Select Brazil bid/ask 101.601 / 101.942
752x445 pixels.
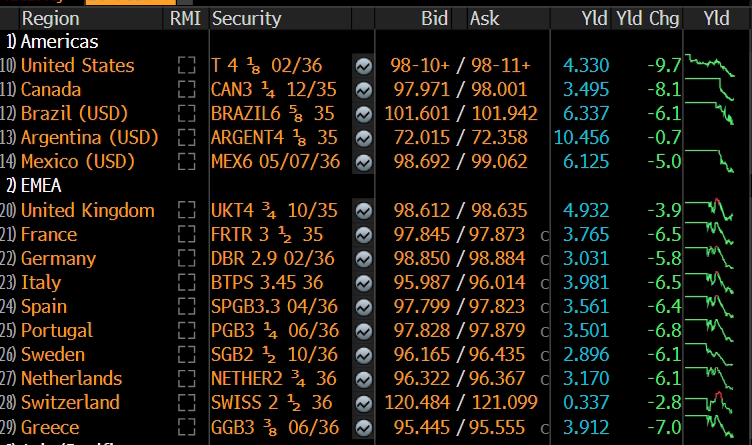(461, 114)
